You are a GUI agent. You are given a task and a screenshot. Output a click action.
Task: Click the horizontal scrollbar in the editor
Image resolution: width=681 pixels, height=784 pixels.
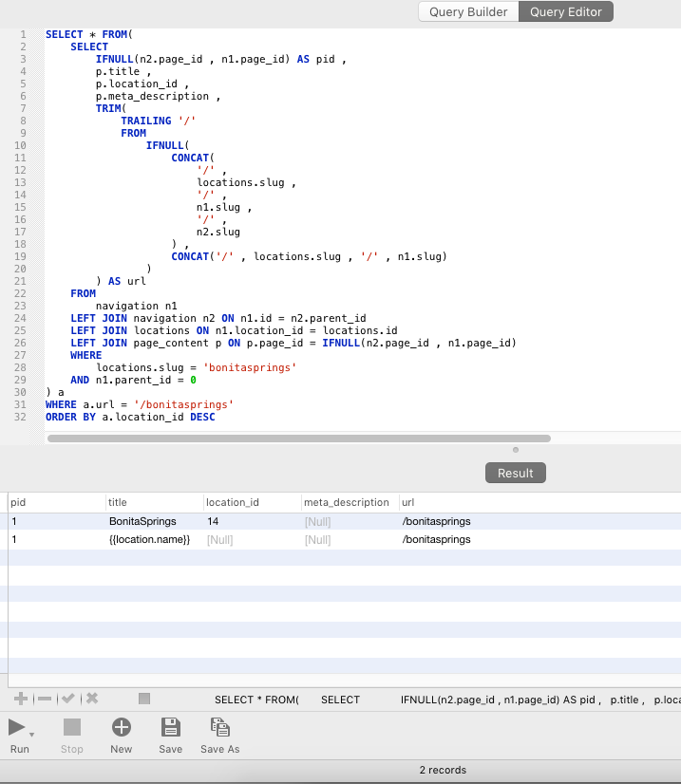point(299,439)
